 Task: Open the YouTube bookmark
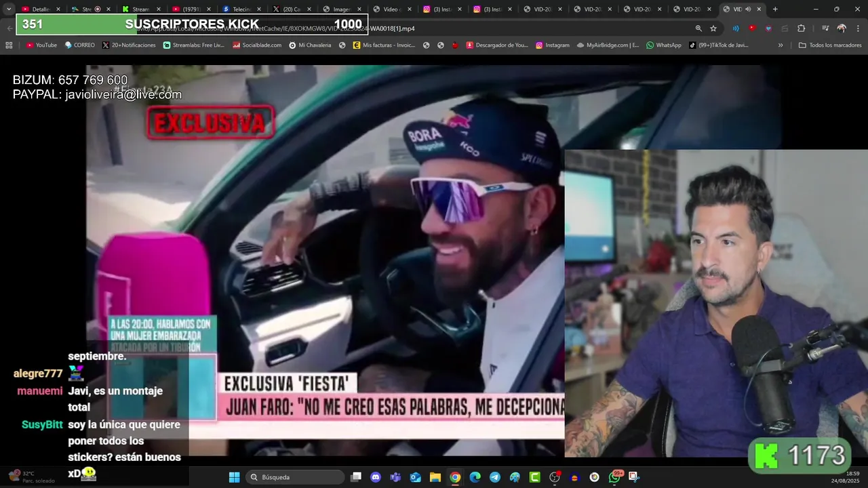[41, 45]
